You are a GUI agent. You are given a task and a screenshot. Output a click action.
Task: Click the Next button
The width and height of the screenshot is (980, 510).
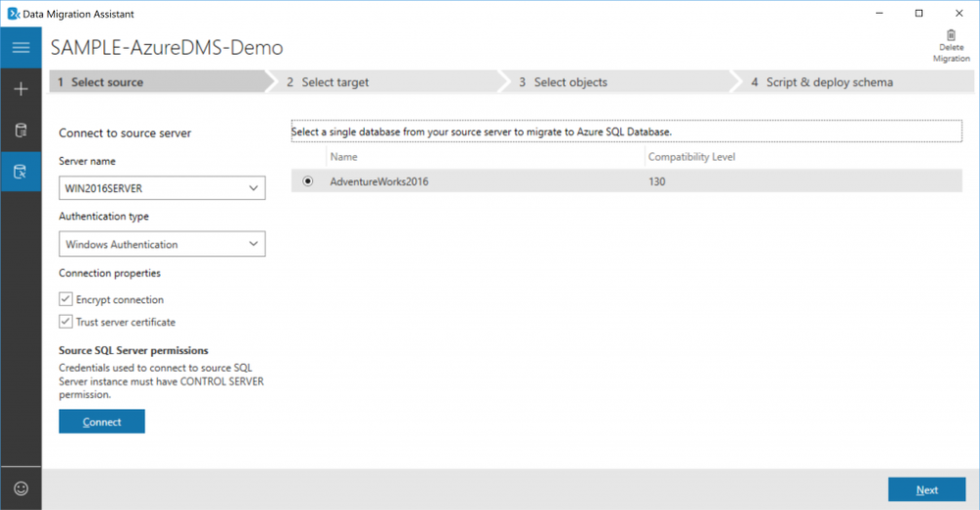point(927,490)
